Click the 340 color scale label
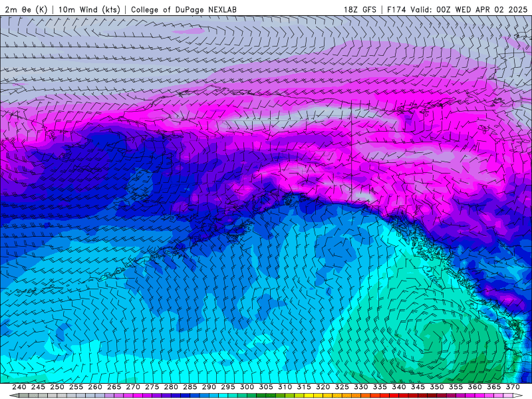 coord(399,387)
